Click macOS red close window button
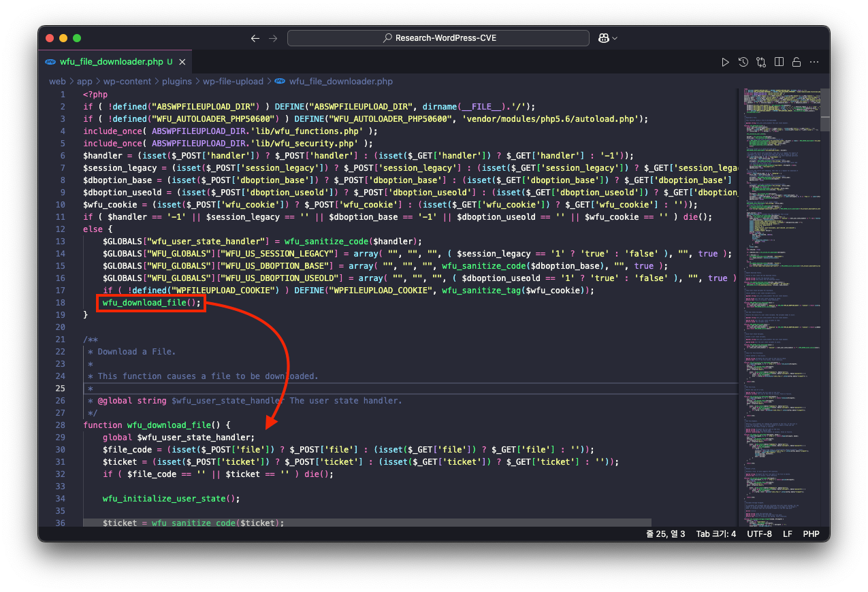 [x=50, y=38]
